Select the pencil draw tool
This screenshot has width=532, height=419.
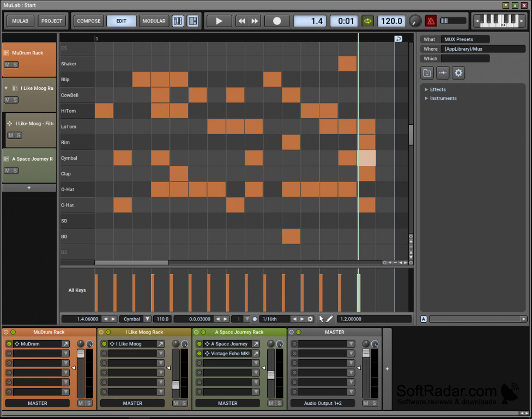coord(329,319)
